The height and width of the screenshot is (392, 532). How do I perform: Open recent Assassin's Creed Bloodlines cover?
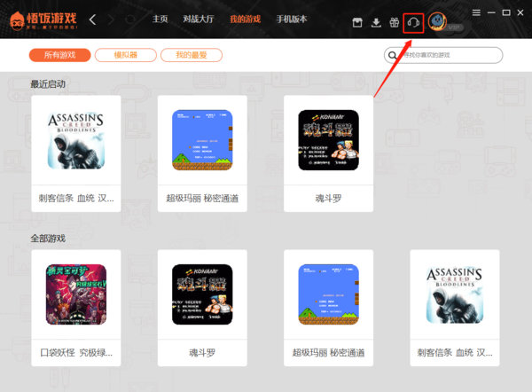point(76,140)
